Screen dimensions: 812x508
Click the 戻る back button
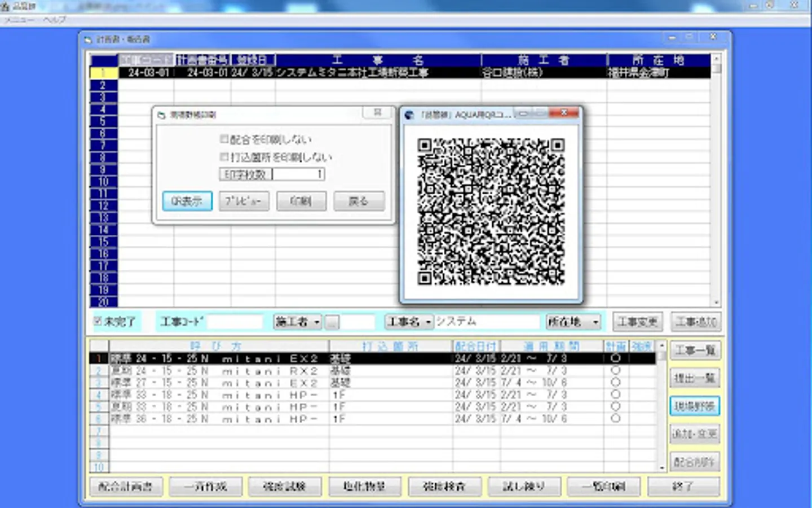(x=359, y=201)
